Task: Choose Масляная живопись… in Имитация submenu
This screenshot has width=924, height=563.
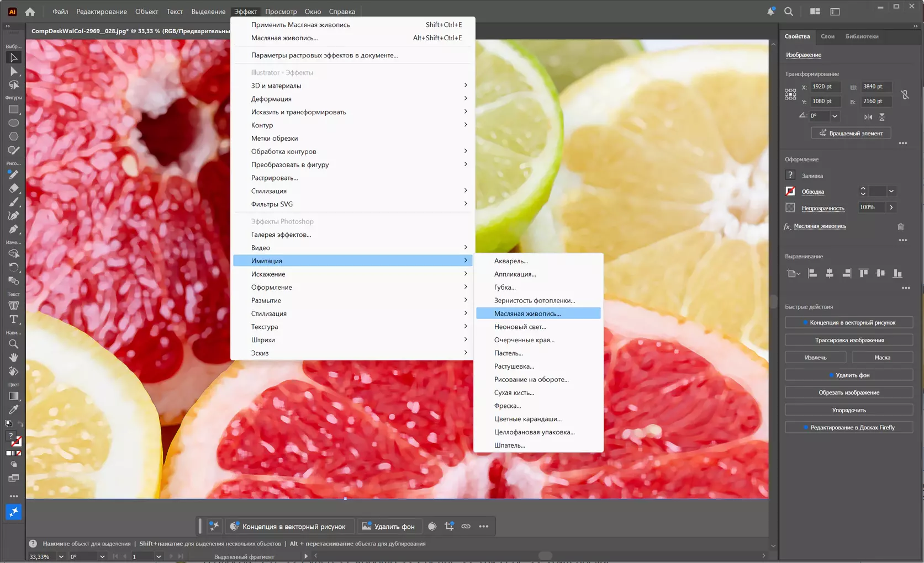Action: coord(538,314)
